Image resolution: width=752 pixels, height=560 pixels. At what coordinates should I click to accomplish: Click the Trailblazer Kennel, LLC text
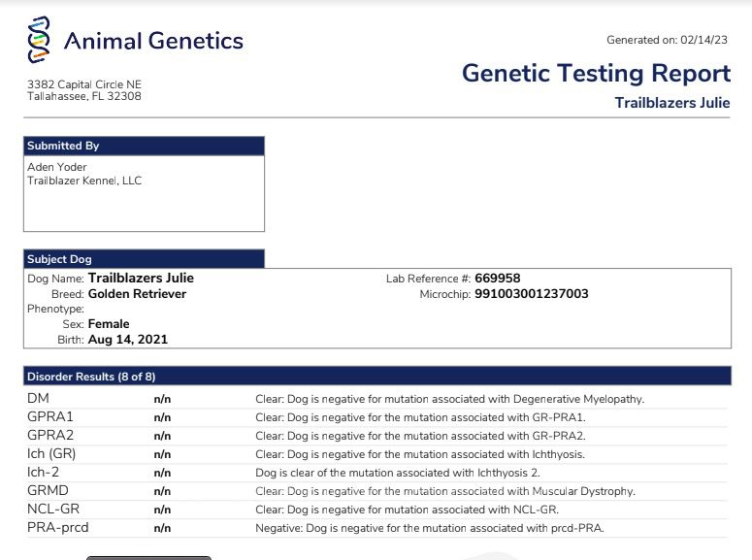[x=84, y=181]
